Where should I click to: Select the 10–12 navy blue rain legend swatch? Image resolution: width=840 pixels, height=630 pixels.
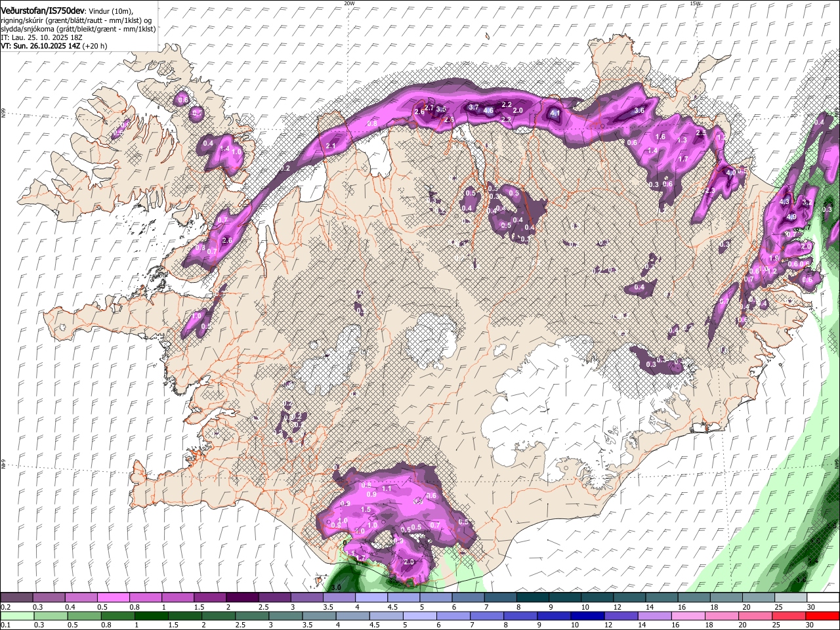(588, 616)
